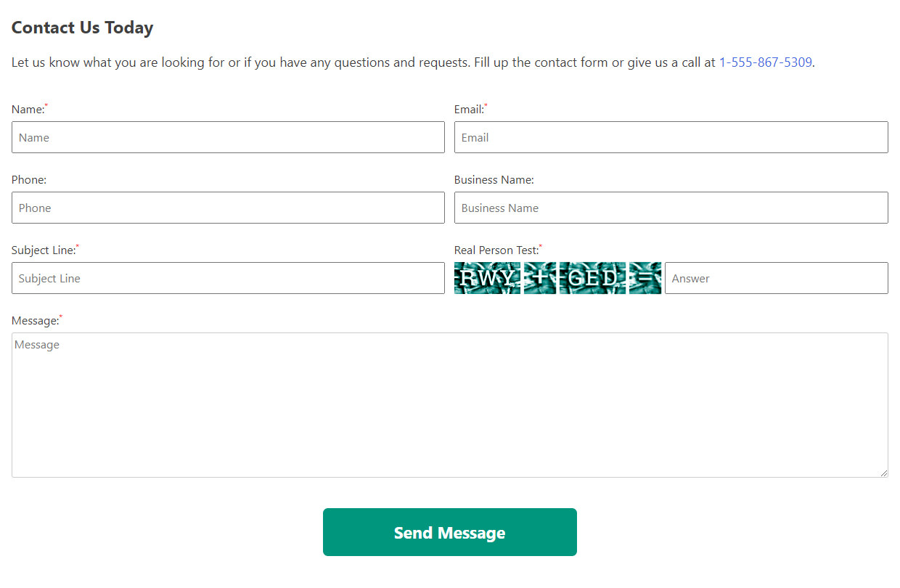Click the plus sign captcha image
Viewport: 900px width, 588px height.
pyautogui.click(x=540, y=278)
